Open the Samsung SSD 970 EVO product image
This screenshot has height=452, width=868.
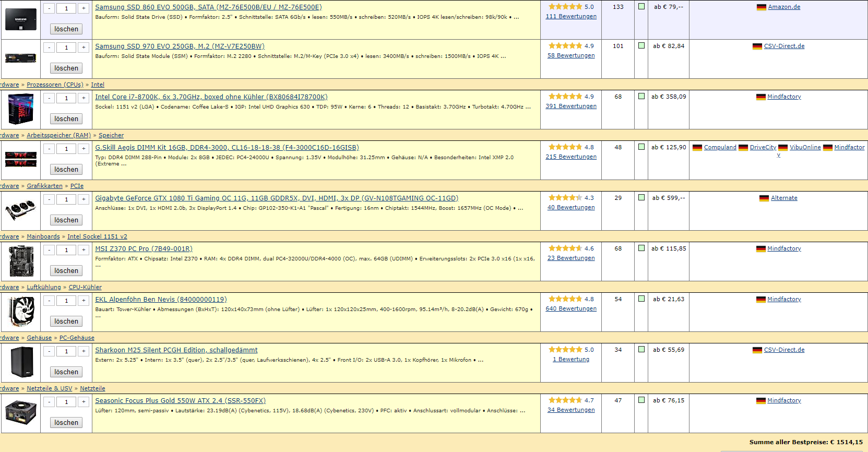click(21, 58)
